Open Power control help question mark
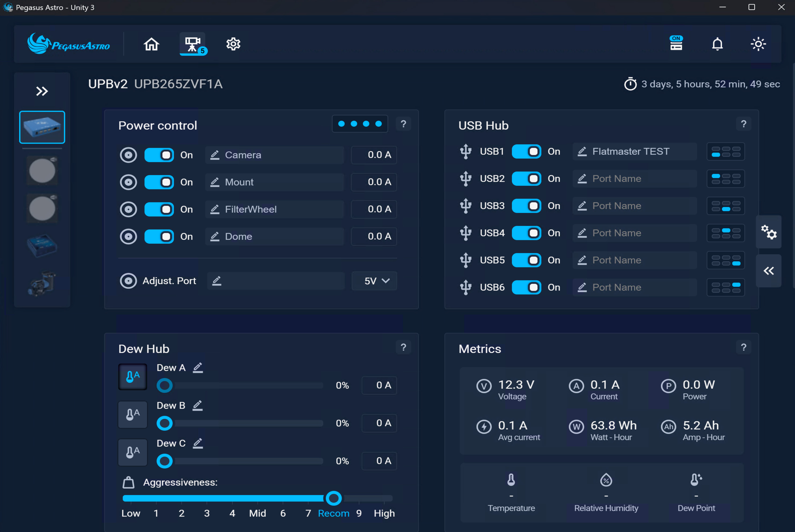 point(403,124)
